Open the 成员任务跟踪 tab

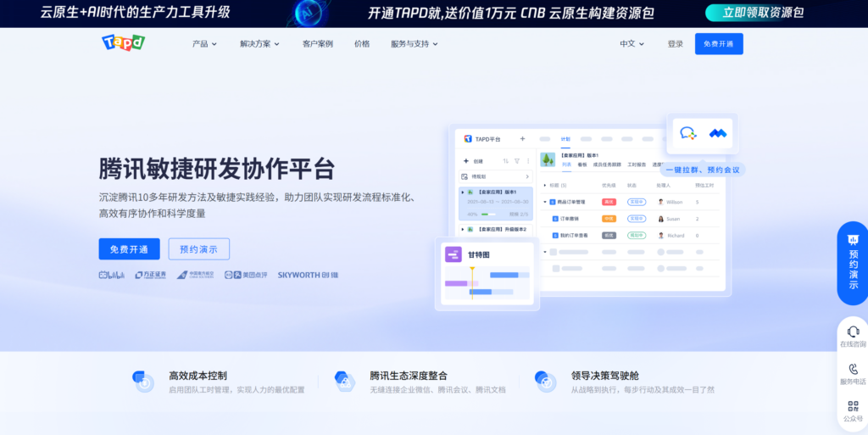pos(607,165)
